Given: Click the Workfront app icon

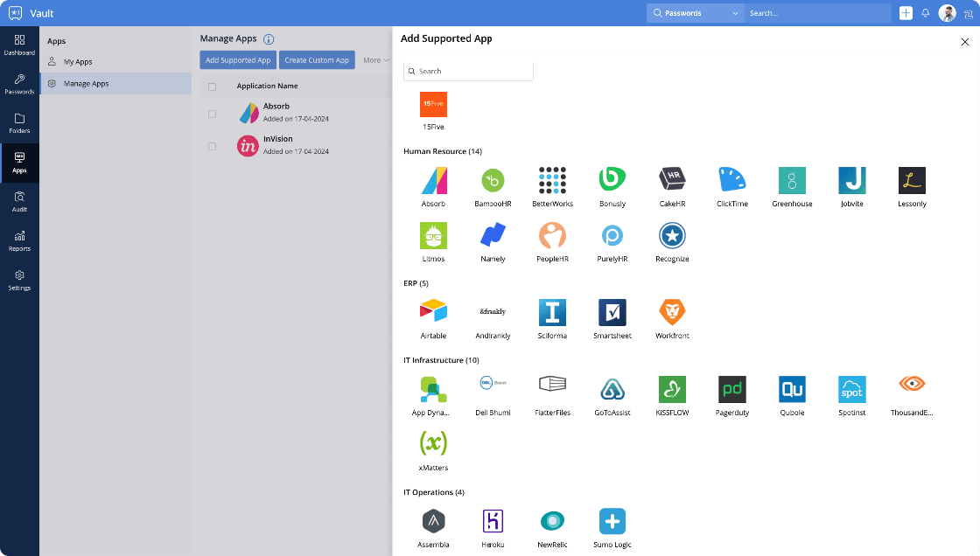Looking at the screenshot, I should [x=671, y=312].
